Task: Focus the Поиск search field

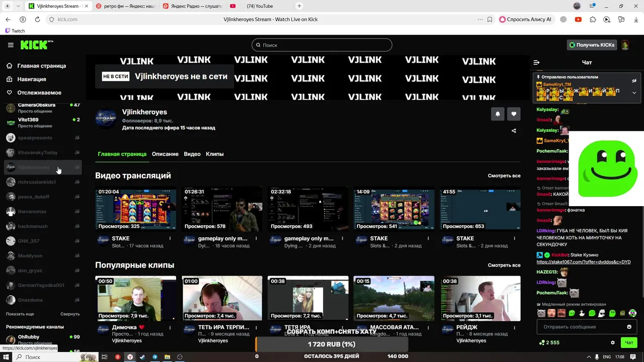Action: [x=322, y=45]
